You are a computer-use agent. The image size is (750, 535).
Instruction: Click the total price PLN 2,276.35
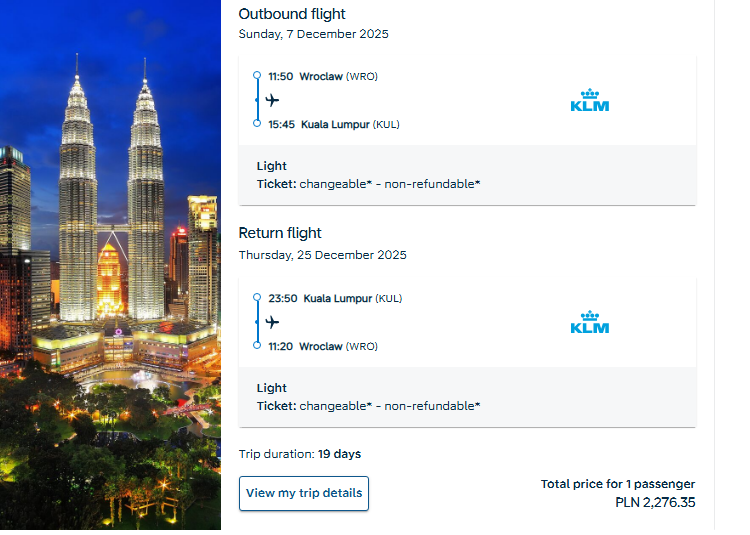(655, 502)
